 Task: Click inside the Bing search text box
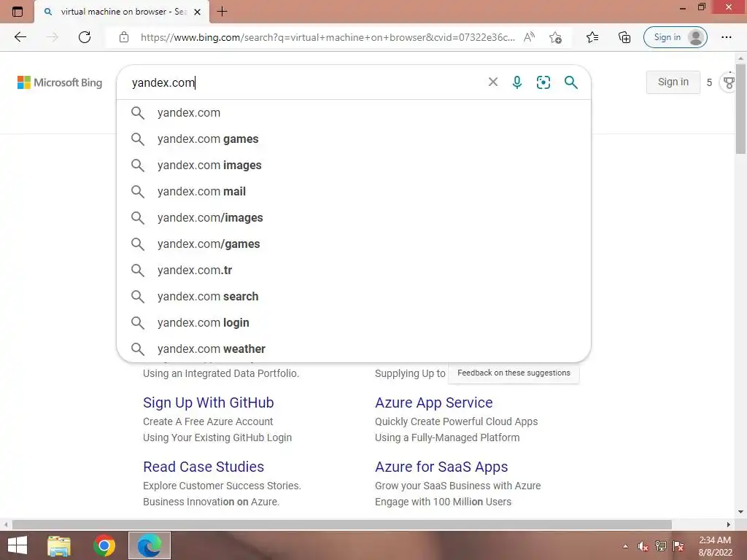(x=305, y=82)
